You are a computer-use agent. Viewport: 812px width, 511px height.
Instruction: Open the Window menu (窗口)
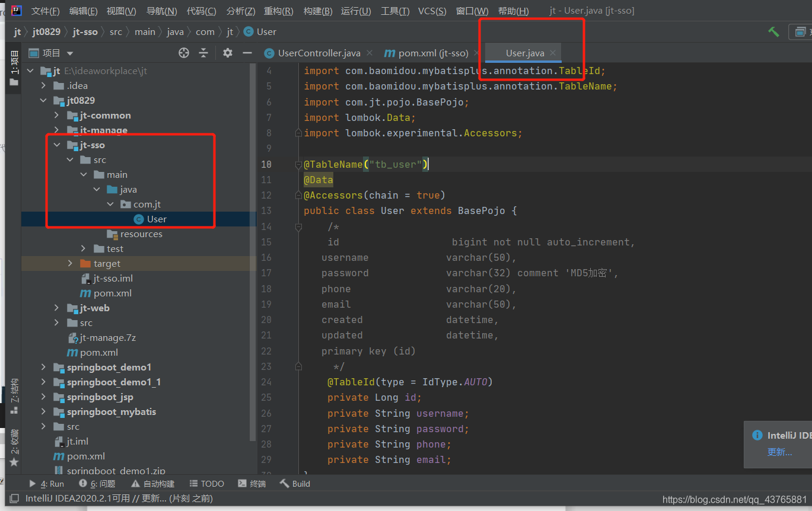tap(472, 11)
